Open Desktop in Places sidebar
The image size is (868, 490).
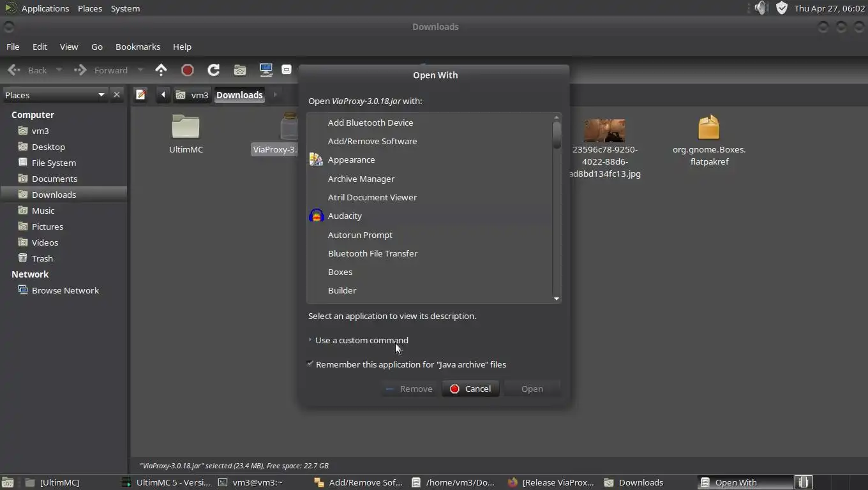64,147
